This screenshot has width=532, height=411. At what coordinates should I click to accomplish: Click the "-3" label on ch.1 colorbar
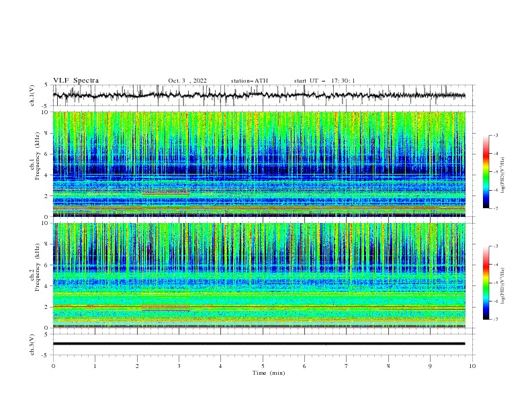tap(496, 135)
